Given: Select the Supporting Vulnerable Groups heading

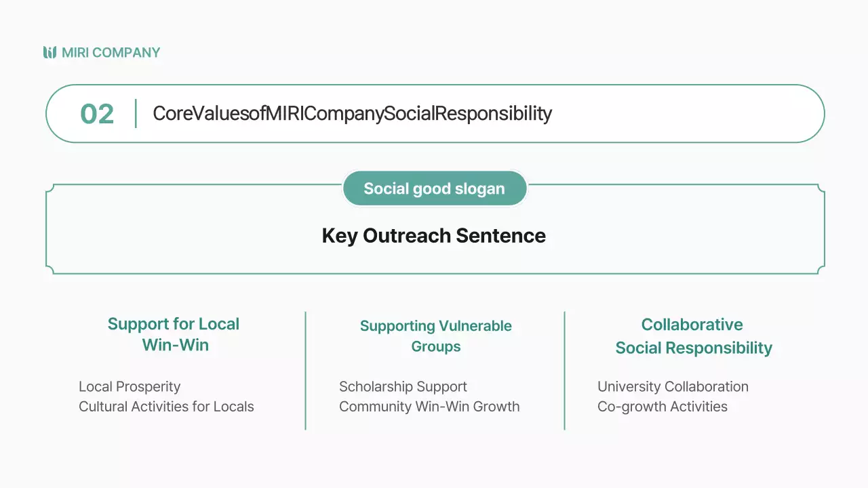Looking at the screenshot, I should 435,335.
